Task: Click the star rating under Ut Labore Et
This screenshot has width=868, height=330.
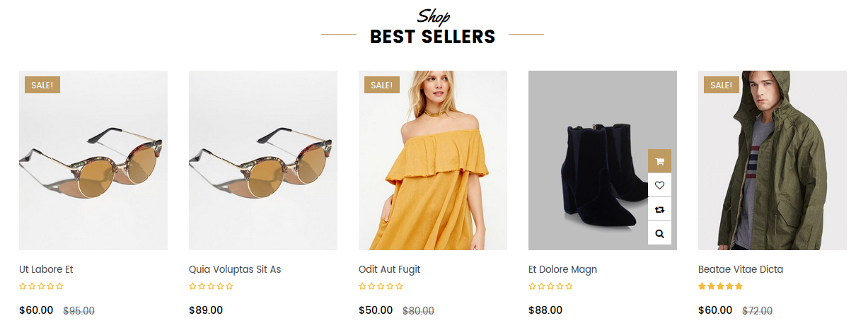Action: [41, 286]
